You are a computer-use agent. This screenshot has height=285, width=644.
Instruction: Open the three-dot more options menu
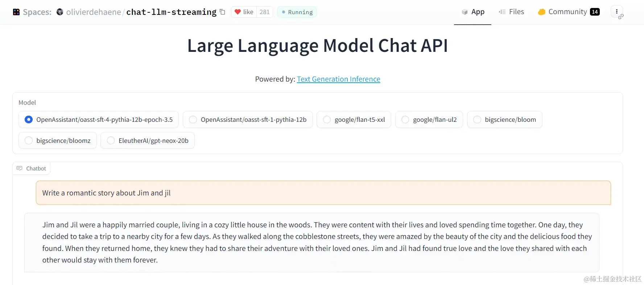point(617,12)
